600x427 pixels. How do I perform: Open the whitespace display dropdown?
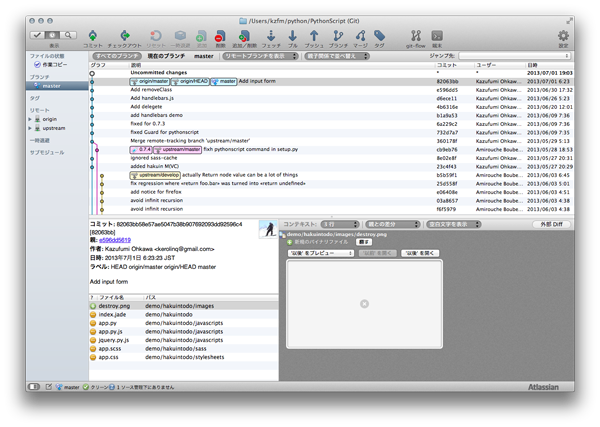pos(453,224)
